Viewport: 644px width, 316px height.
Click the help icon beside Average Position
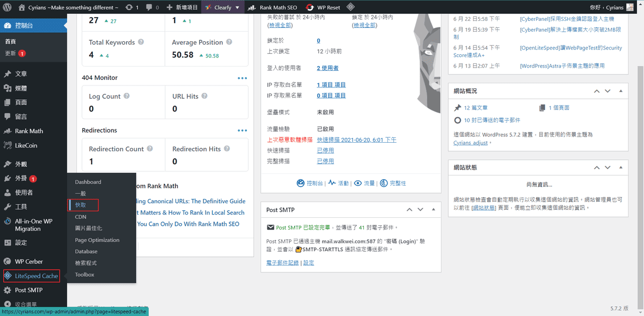coord(229,42)
